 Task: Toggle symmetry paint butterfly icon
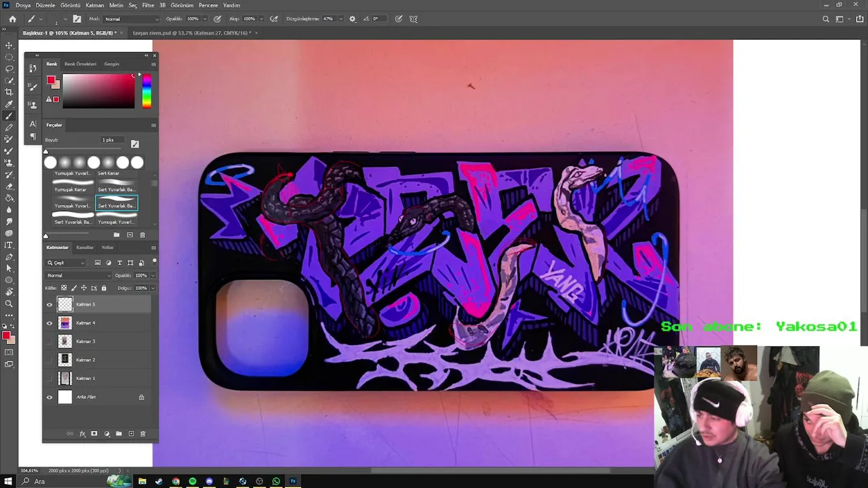tap(414, 19)
